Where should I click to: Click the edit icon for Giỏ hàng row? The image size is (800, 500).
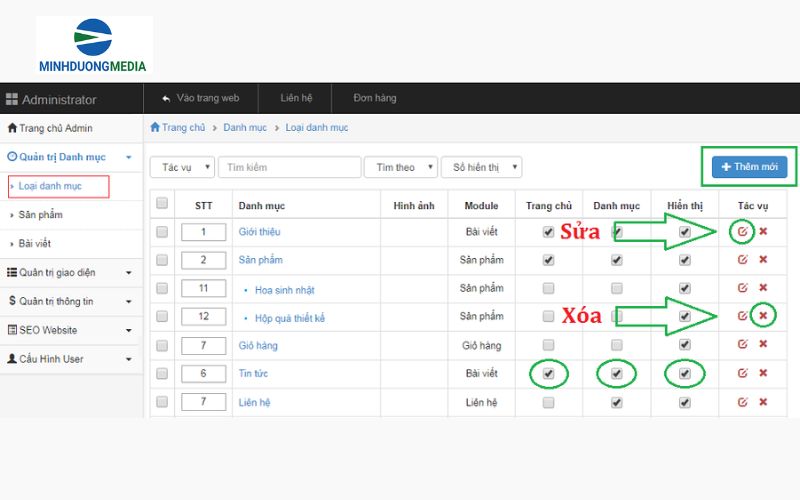point(742,345)
